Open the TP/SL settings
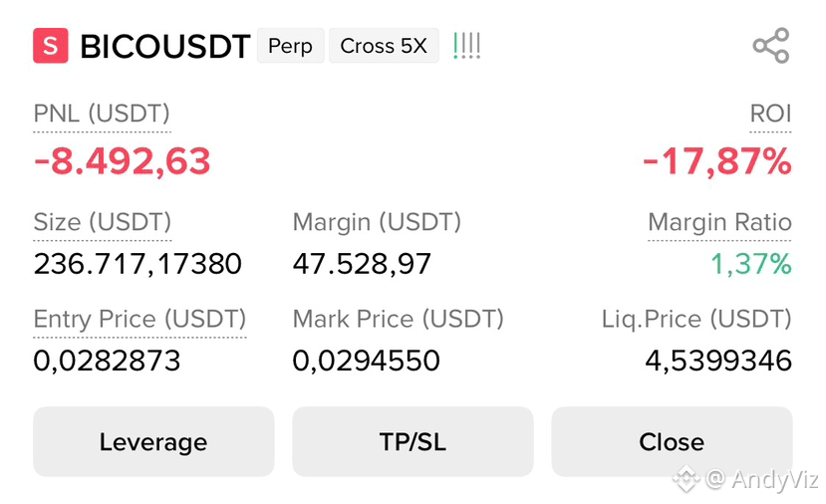The width and height of the screenshot is (826, 504). click(x=413, y=441)
